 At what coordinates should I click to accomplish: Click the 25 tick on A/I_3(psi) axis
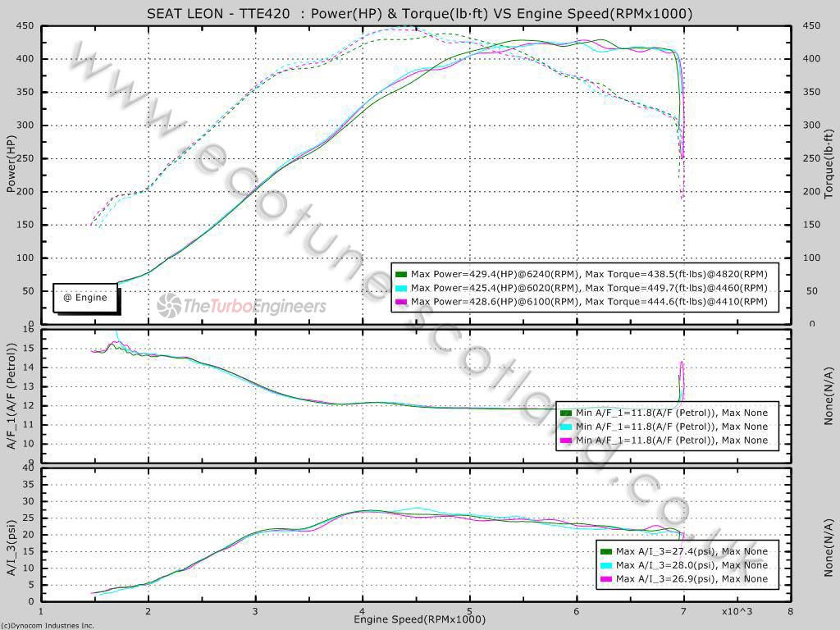pos(28,518)
